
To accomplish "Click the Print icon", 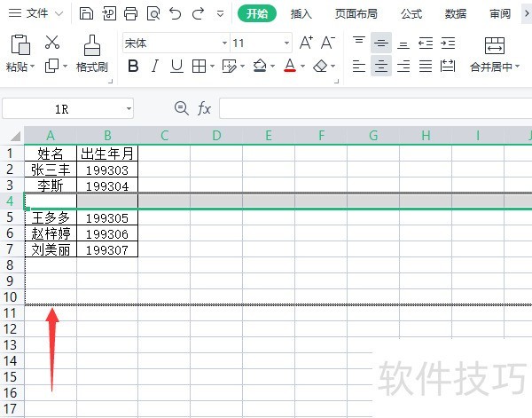I will tap(130, 13).
